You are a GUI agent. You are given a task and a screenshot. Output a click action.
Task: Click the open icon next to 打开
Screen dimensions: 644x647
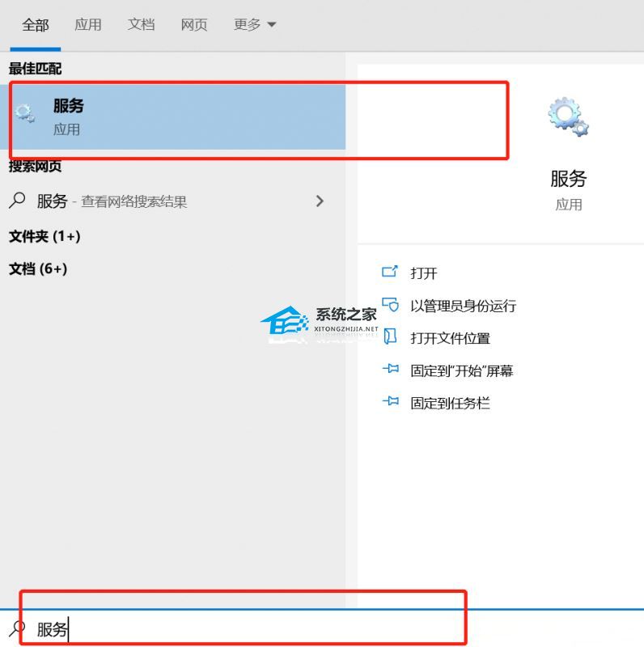pos(390,272)
